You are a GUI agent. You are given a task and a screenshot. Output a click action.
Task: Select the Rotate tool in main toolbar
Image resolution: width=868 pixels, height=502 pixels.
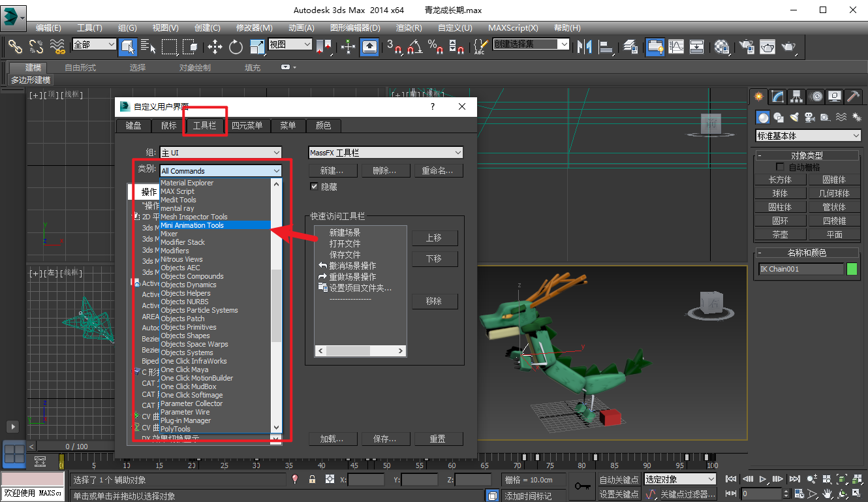click(236, 47)
